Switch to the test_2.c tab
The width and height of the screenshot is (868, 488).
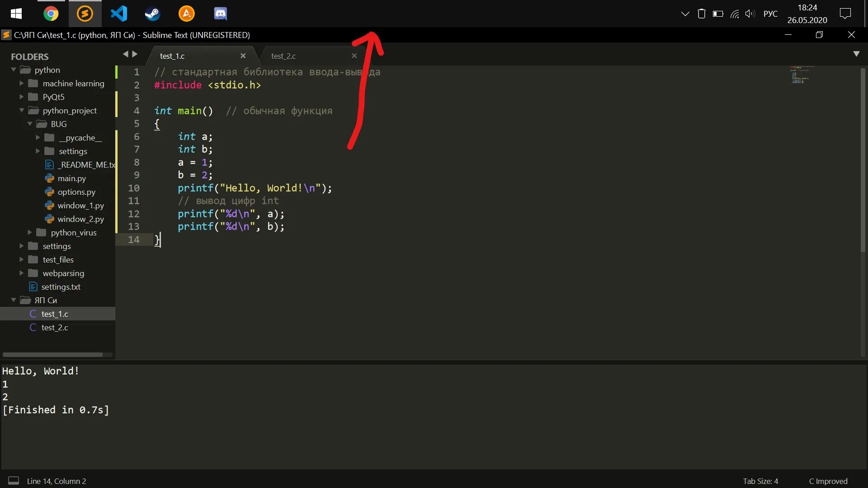283,56
